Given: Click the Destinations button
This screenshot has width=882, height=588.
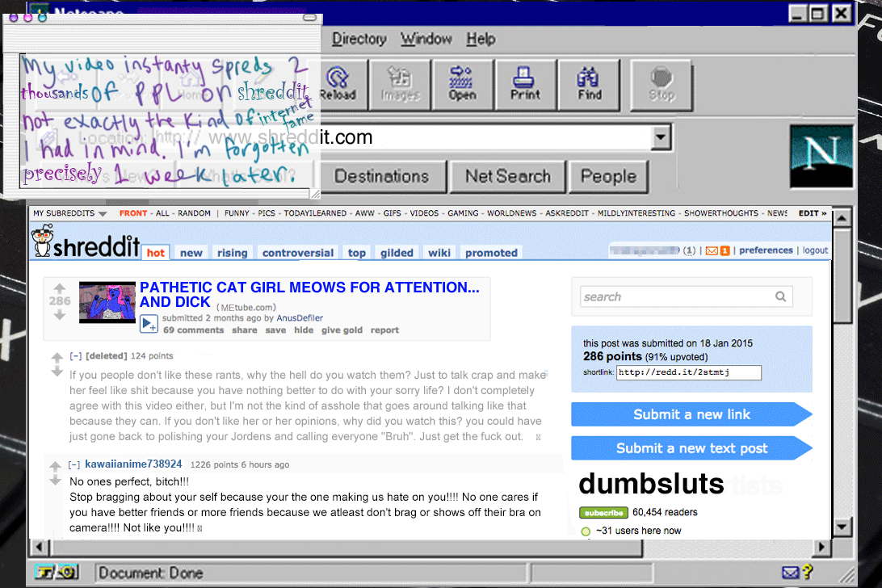Looking at the screenshot, I should [382, 177].
